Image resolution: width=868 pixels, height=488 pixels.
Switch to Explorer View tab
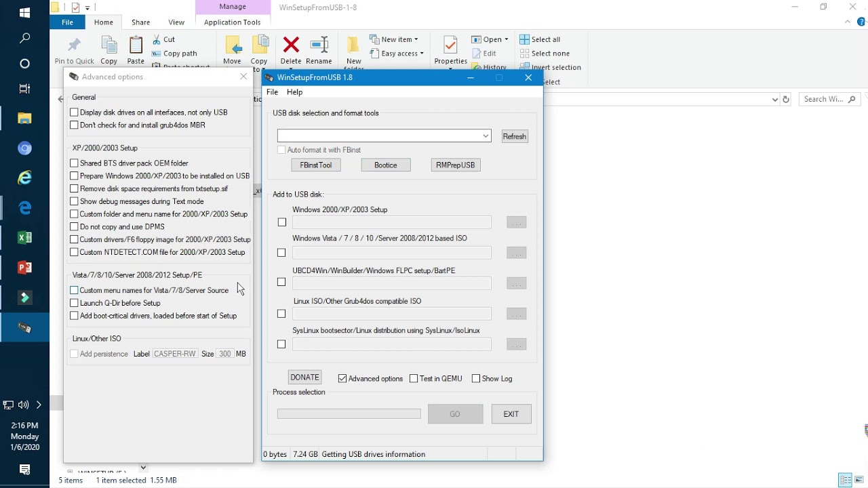coord(176,22)
